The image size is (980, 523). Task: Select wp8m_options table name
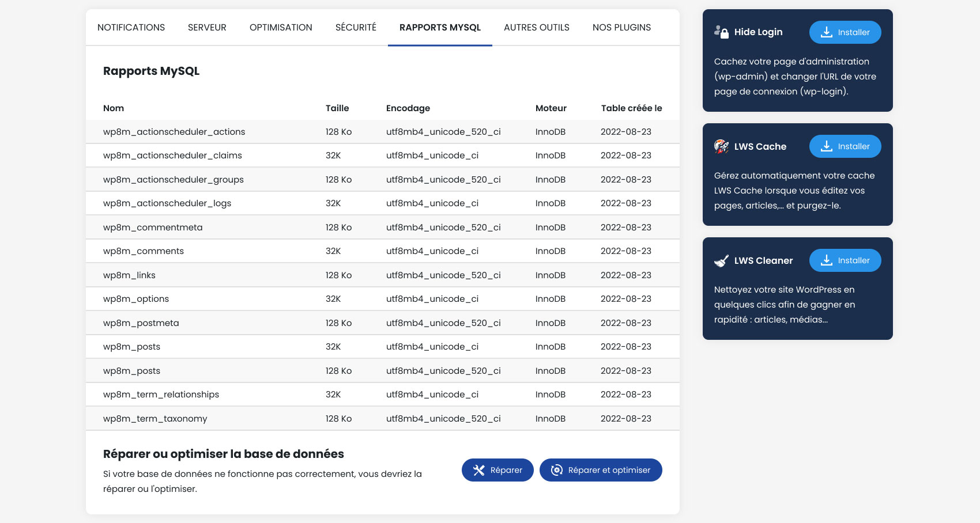[x=136, y=299]
